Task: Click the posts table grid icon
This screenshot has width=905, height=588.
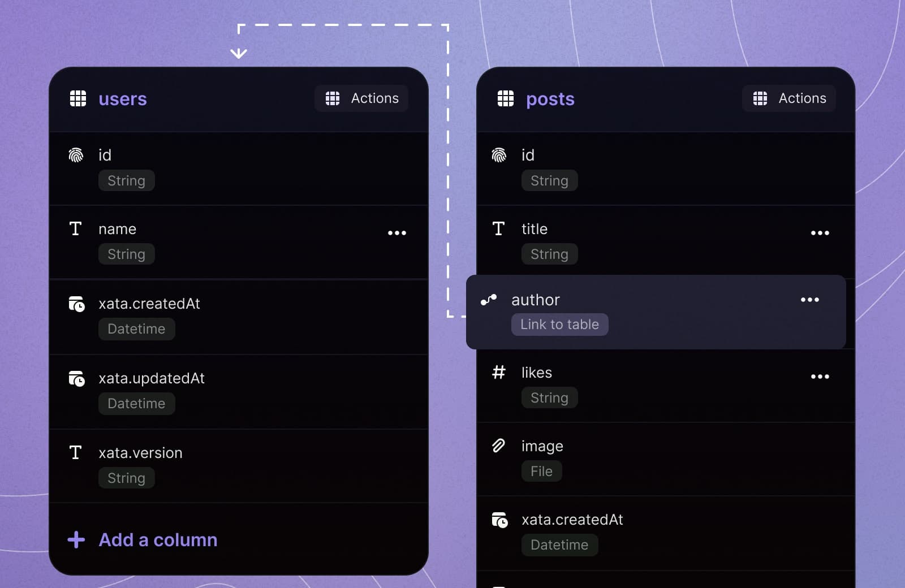Action: (506, 98)
